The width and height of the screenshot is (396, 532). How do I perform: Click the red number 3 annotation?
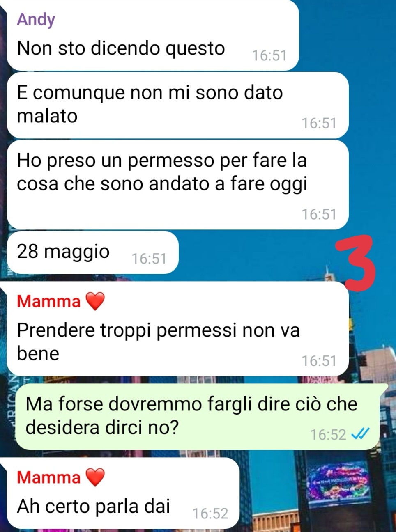pos(357,263)
